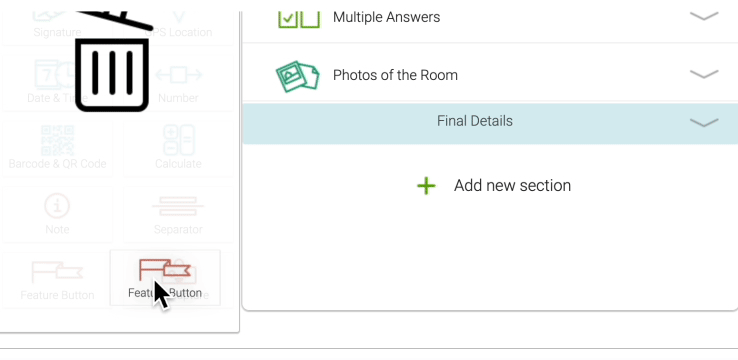
Task: Click the dragged Feature Button tile
Action: [165, 278]
